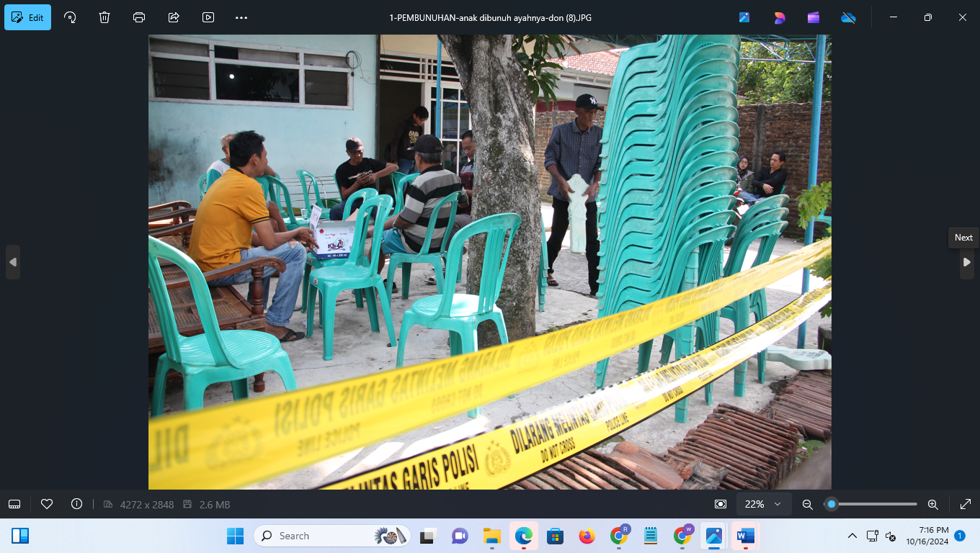
Task: Enter full screen with the expand arrows
Action: tap(966, 504)
